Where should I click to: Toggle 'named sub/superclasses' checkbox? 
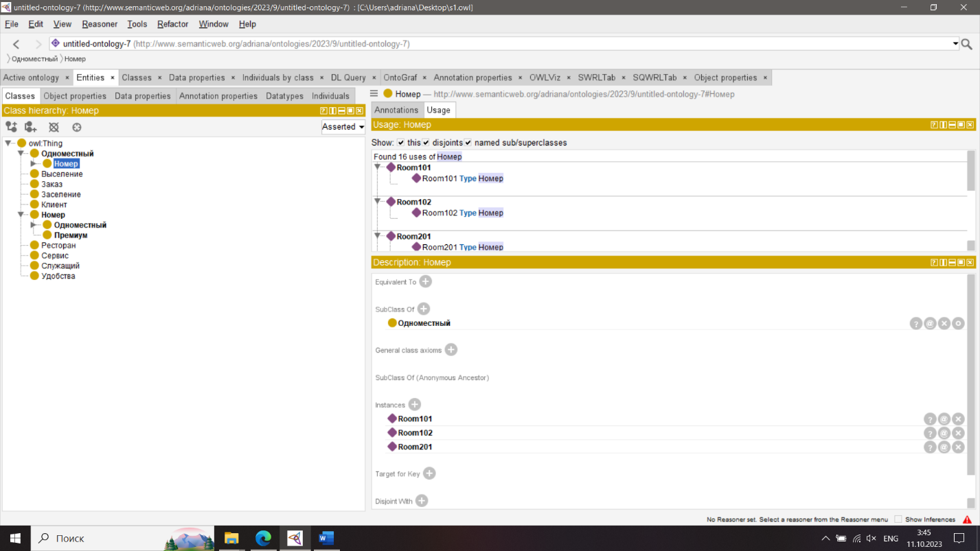468,143
